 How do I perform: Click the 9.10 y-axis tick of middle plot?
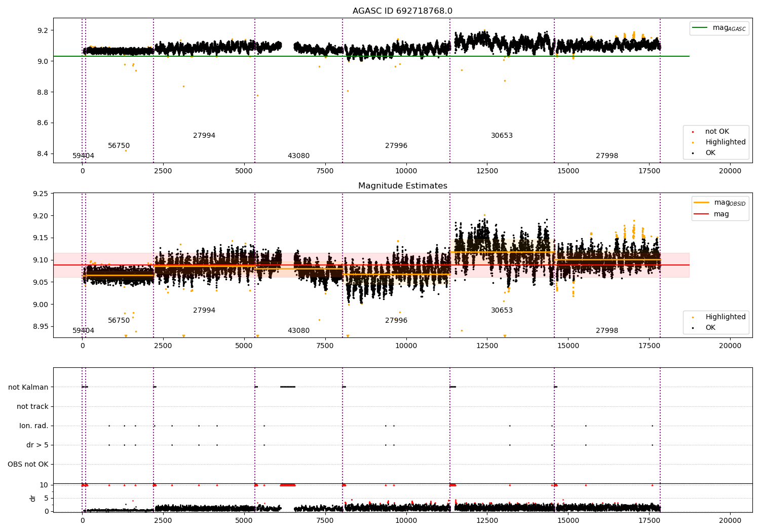(x=41, y=260)
